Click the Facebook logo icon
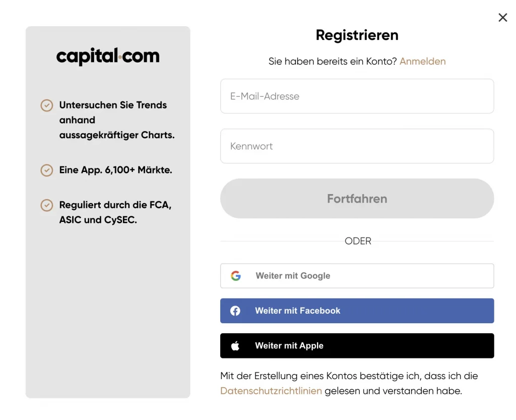The image size is (516, 420). 235,311
